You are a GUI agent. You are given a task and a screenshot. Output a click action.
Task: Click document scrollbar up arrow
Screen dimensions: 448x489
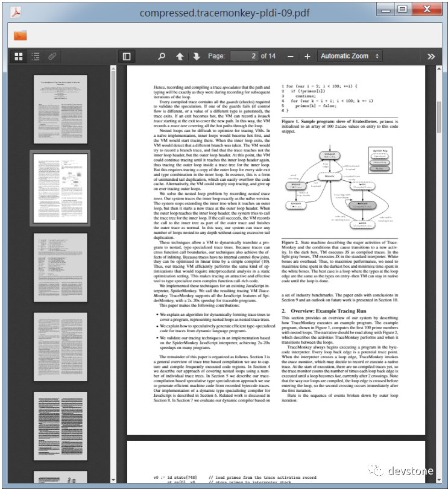(x=439, y=68)
